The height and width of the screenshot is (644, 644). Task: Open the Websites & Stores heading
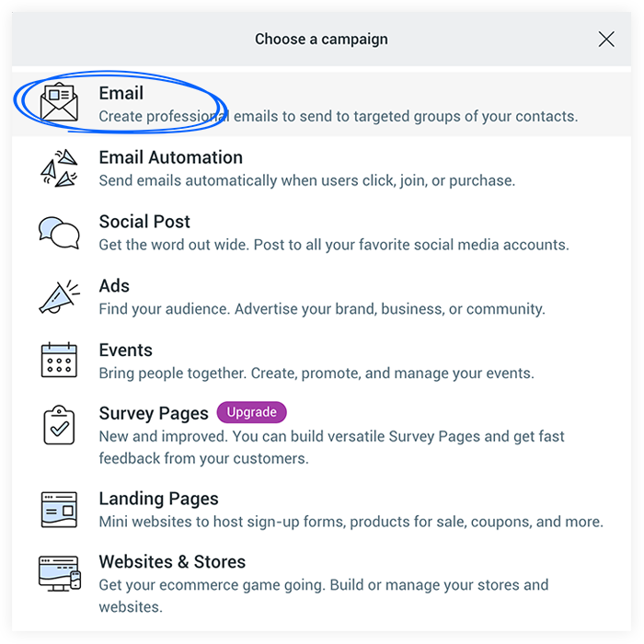(172, 561)
